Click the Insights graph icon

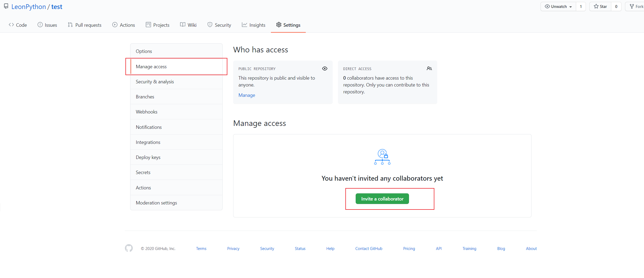245,25
